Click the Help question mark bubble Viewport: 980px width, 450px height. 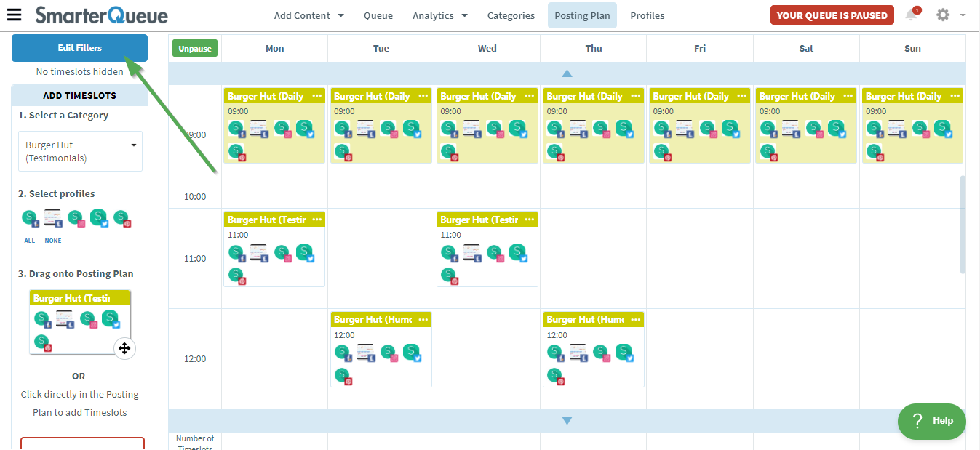point(931,420)
